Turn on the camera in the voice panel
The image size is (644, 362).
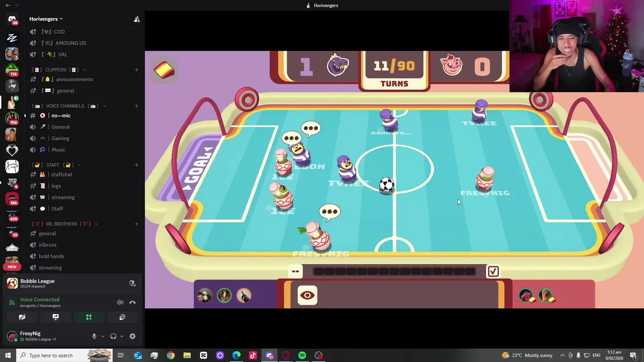tap(22, 317)
